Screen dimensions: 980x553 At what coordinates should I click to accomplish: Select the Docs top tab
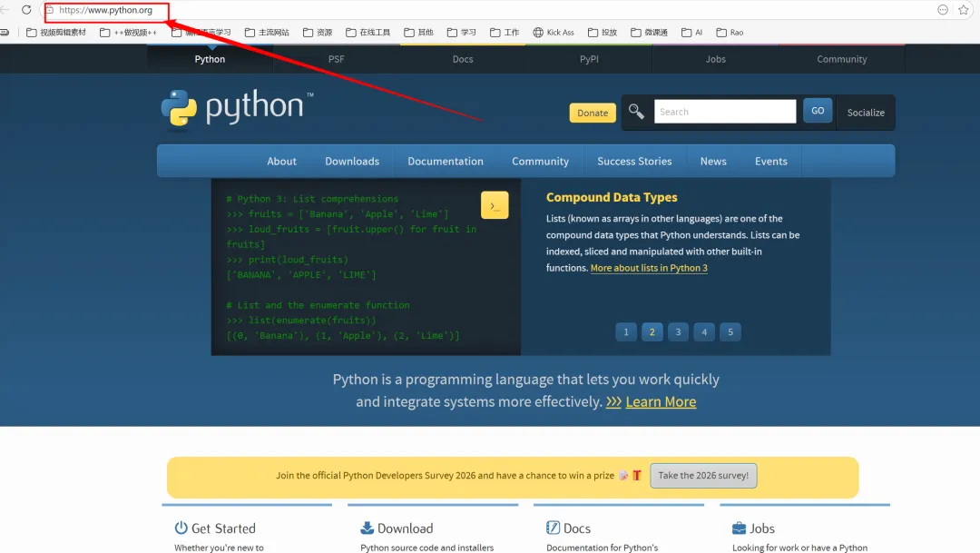click(x=463, y=59)
